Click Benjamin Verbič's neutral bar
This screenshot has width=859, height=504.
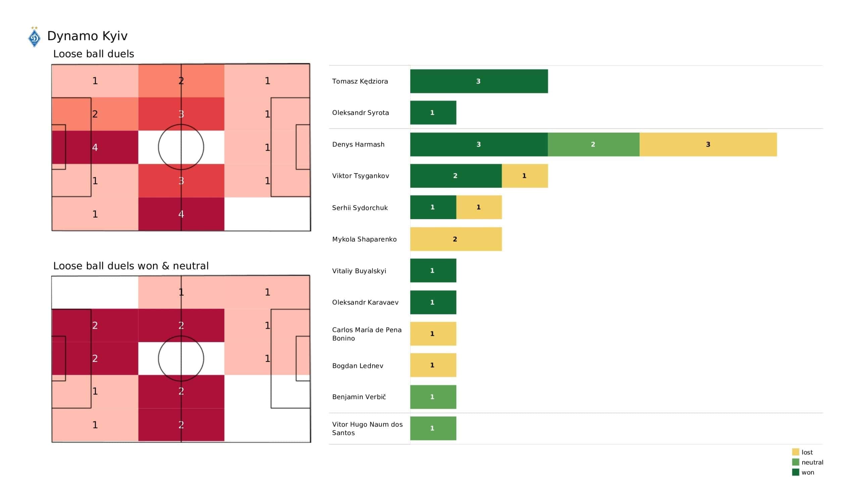(x=433, y=397)
